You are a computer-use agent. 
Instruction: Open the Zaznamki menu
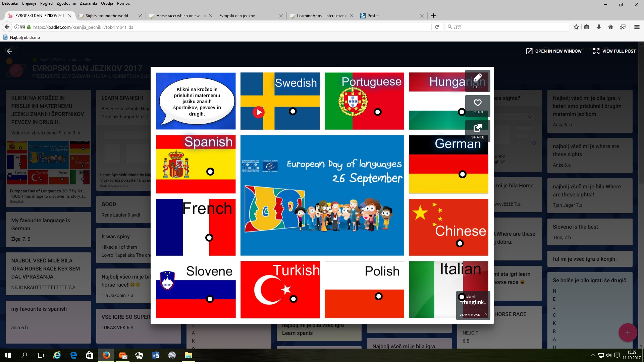point(88,3)
